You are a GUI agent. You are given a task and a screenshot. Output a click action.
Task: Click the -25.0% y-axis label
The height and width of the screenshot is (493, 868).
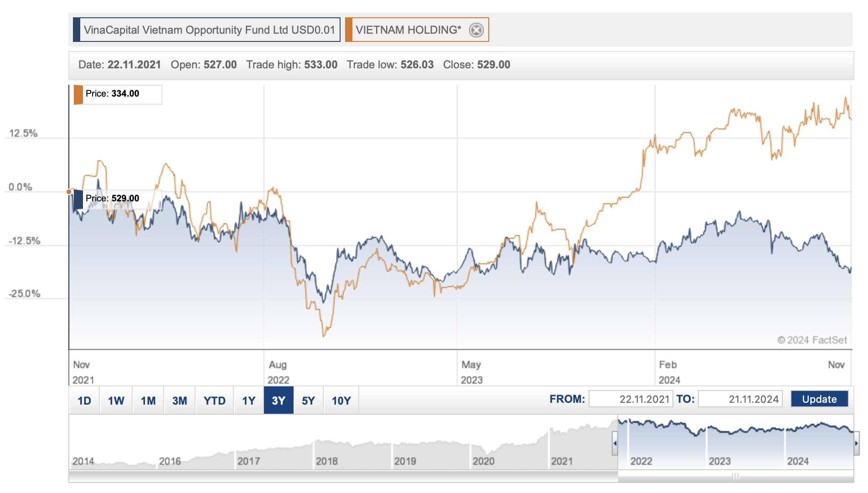point(25,294)
